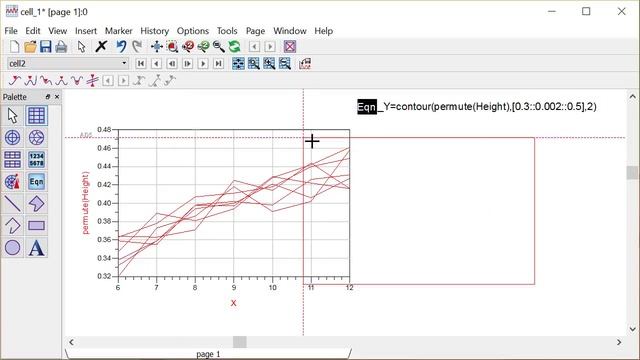Step one frame forward in the playback controls
This screenshot has width=640, height=360.
coord(188,63)
